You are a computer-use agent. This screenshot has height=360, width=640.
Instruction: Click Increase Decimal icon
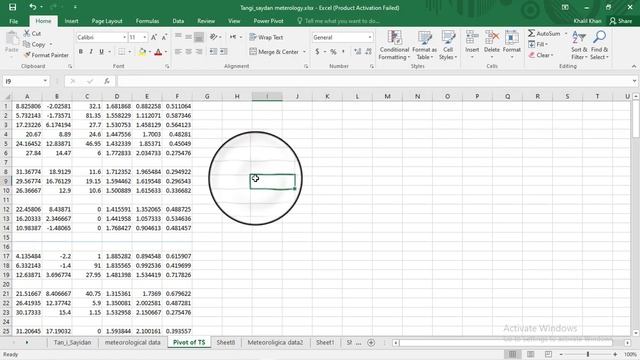[x=358, y=52]
